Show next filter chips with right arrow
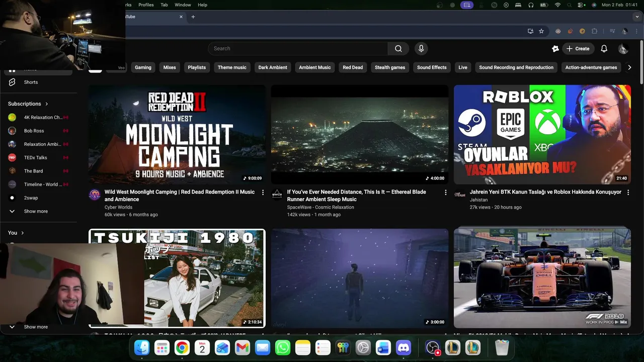This screenshot has width=644, height=362. click(x=629, y=67)
